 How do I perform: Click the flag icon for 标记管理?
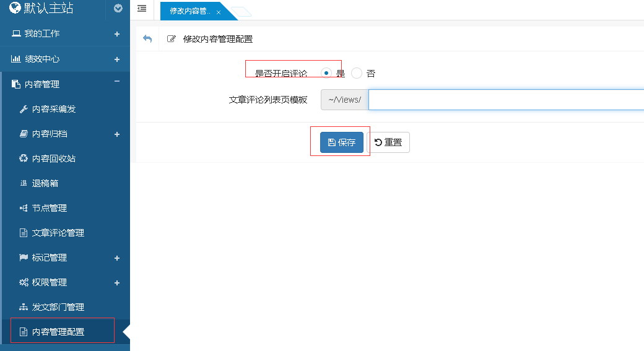[x=24, y=258]
